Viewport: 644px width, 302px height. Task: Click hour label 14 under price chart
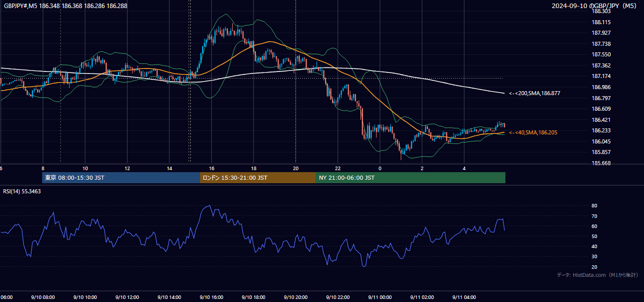[x=169, y=168]
